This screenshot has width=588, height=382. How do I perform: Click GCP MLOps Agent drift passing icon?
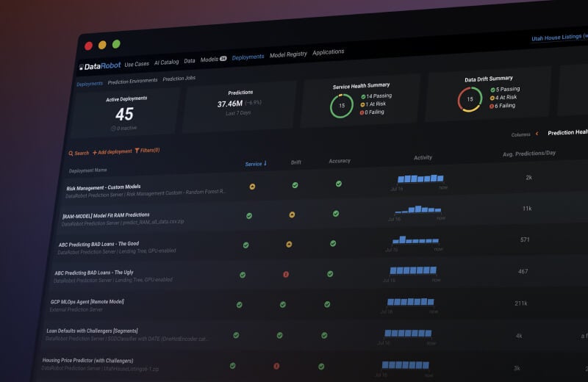tap(283, 305)
